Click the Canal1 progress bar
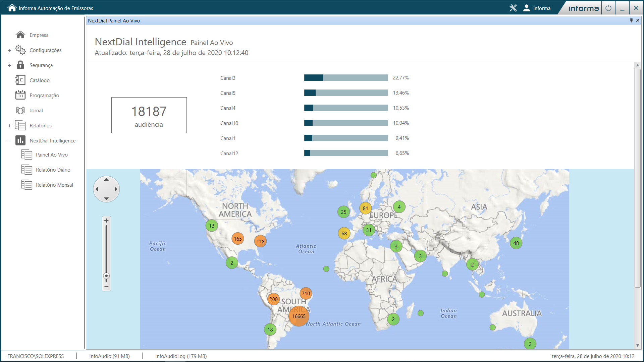Screen dimensions: 644x362 coord(346,138)
